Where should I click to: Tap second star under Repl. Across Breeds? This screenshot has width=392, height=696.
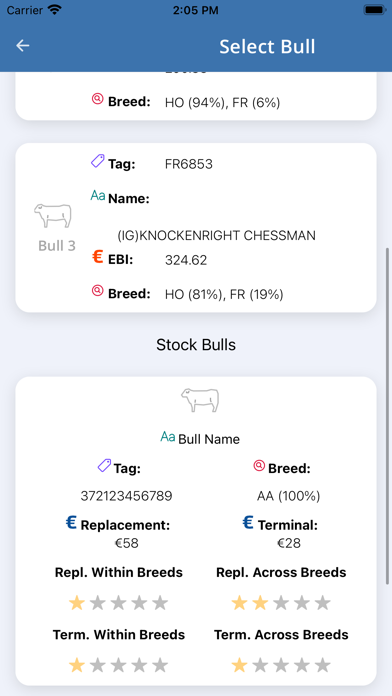pos(260,603)
